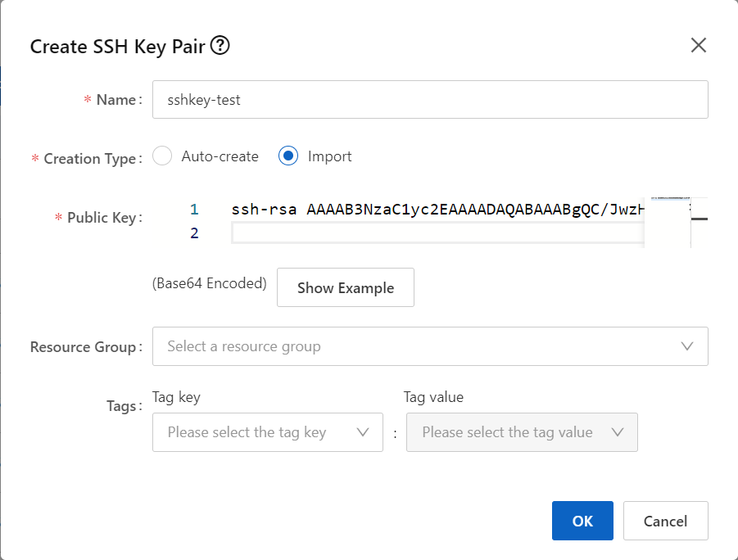Viewport: 738px width, 560px height.
Task: Cancel the key pair creation
Action: coord(665,520)
